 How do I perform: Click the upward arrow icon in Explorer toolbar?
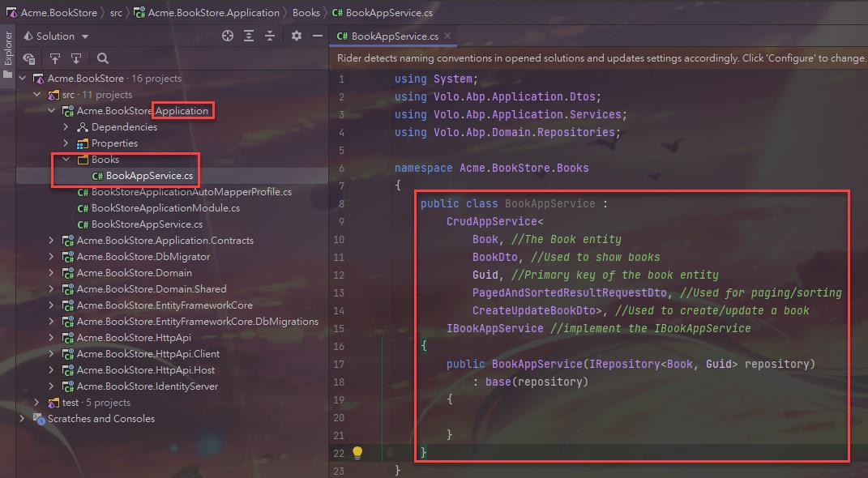point(55,58)
